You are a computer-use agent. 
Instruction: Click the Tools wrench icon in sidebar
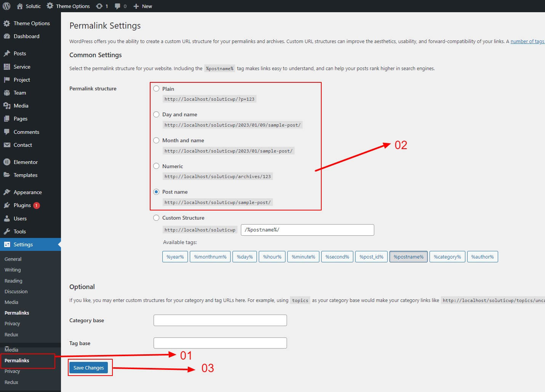pyautogui.click(x=7, y=231)
